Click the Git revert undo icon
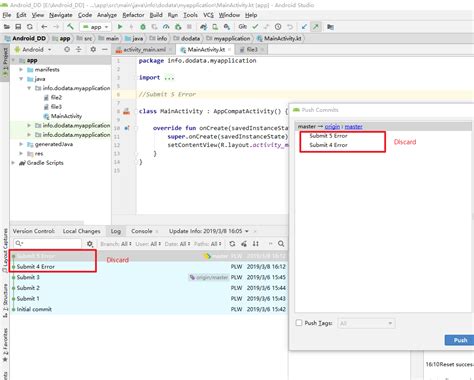Viewport: 474px width, 380px height. [290, 27]
